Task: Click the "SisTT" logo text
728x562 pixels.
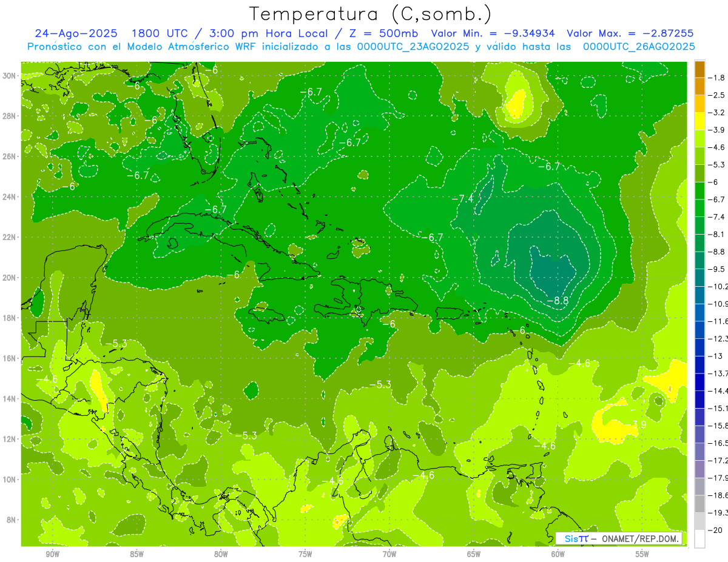Action: coord(576,539)
